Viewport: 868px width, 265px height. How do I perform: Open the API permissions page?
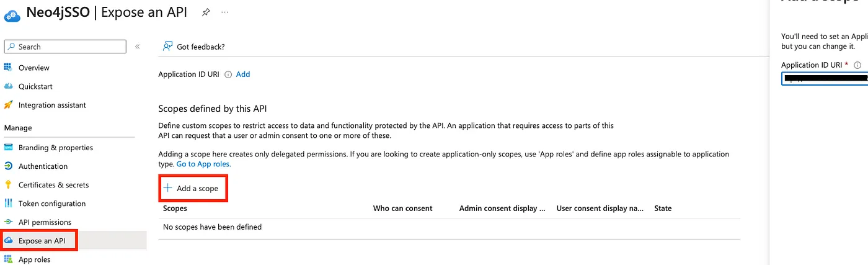(45, 222)
